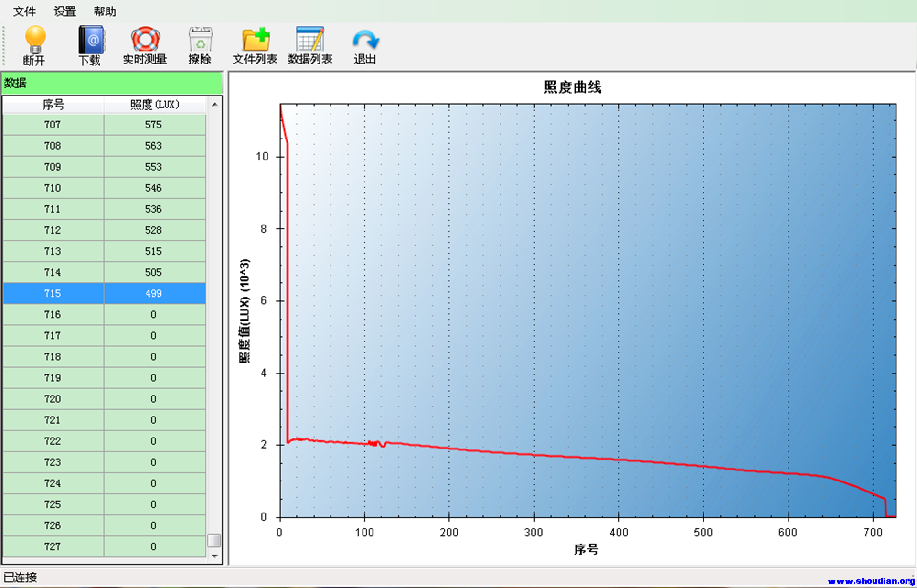Click the lux value 536
Viewport: 917px width, 588px height.
point(153,209)
